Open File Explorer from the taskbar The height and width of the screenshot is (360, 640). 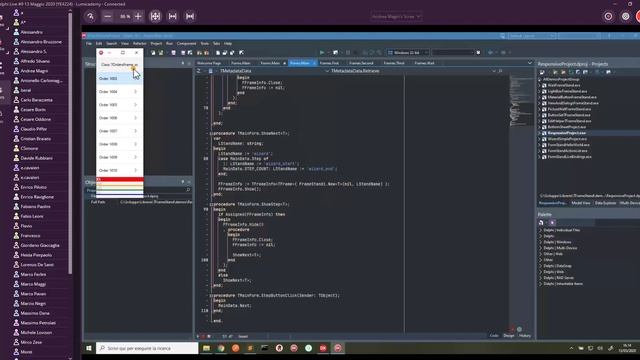click(x=207, y=348)
